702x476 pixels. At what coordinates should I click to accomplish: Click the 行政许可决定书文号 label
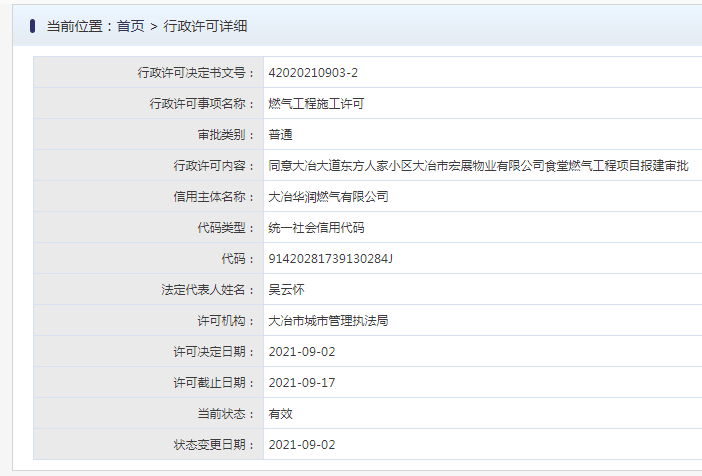click(195, 73)
